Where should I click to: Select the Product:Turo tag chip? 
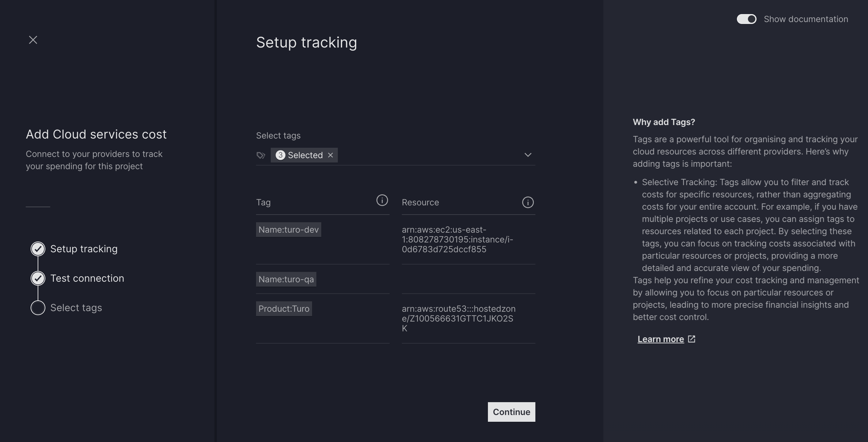click(x=284, y=308)
